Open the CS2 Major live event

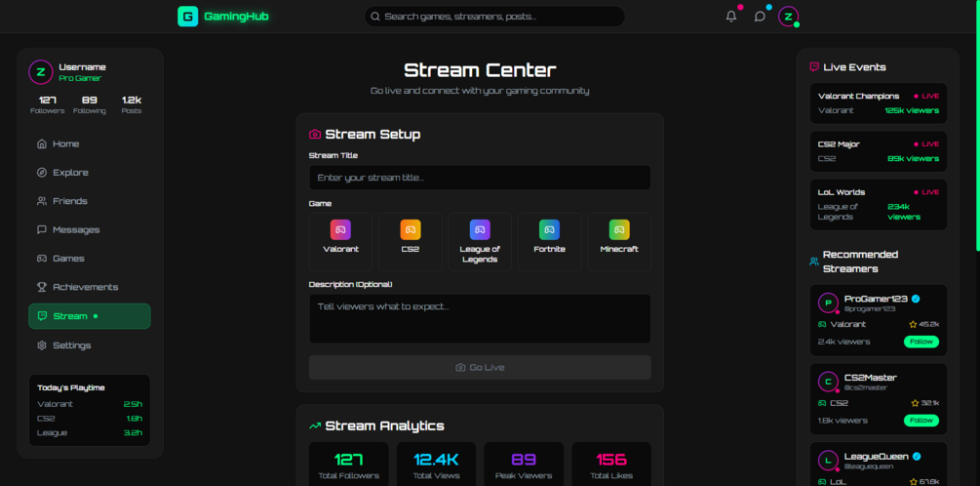coord(879,151)
